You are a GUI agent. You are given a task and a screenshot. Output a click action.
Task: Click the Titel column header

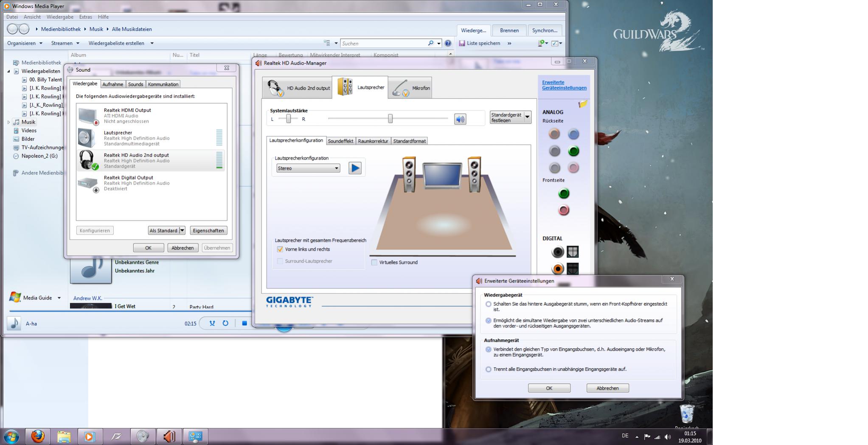pyautogui.click(x=194, y=55)
